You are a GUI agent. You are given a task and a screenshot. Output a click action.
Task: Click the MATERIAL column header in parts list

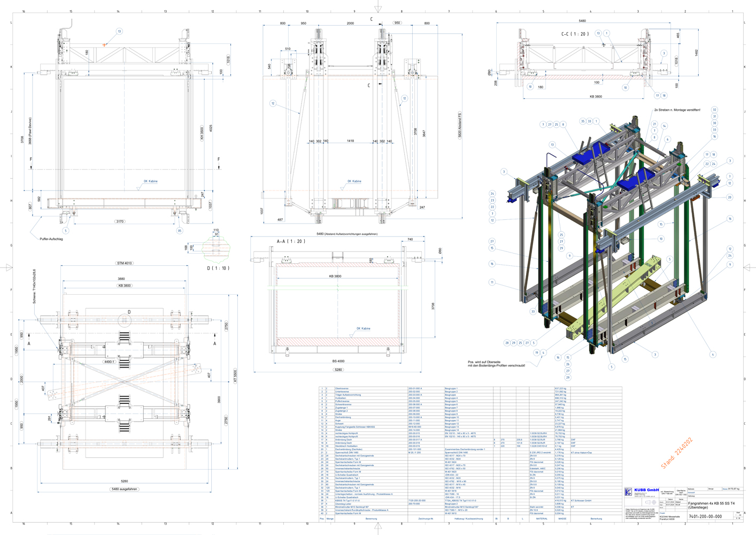tap(542, 518)
